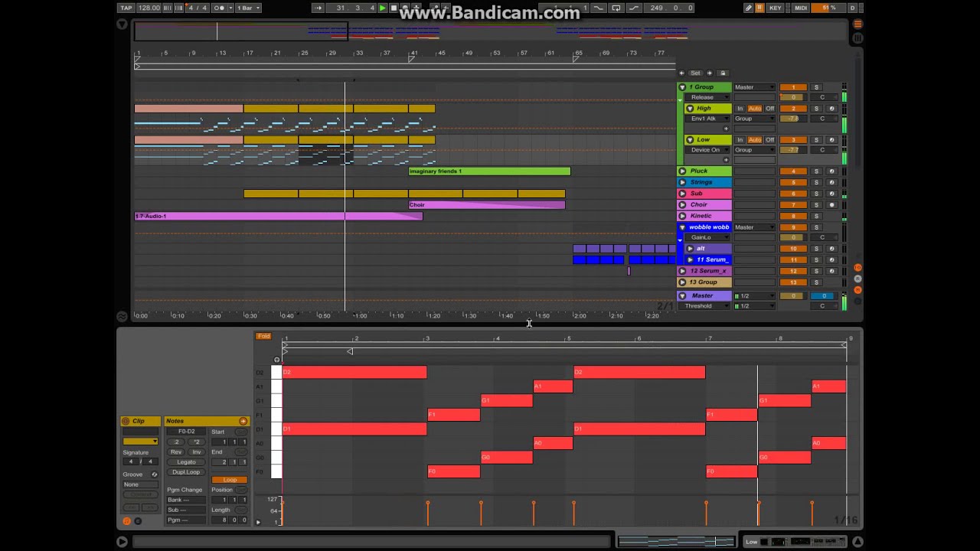The width and height of the screenshot is (980, 551).
Task: Toggle the headphone note preview icon
Action: pyautogui.click(x=277, y=360)
